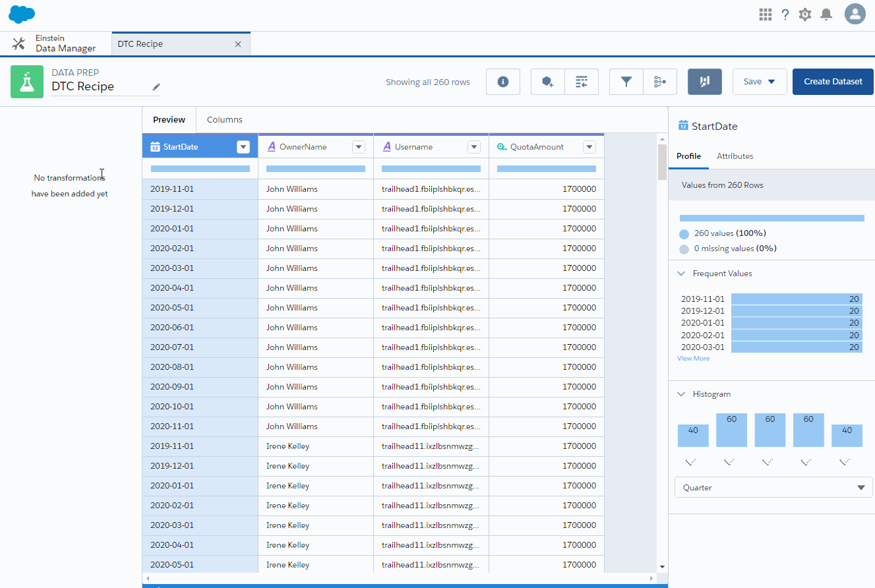Open the Attributes tab in side panel
Image resolution: width=875 pixels, height=588 pixels.
point(735,156)
